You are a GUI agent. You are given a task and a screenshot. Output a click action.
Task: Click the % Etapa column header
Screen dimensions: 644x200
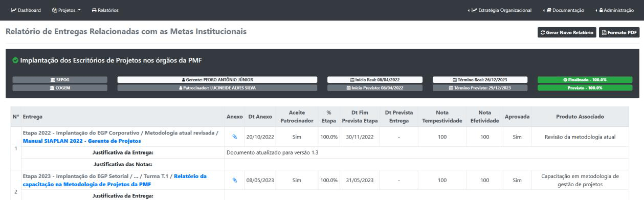[x=329, y=117]
